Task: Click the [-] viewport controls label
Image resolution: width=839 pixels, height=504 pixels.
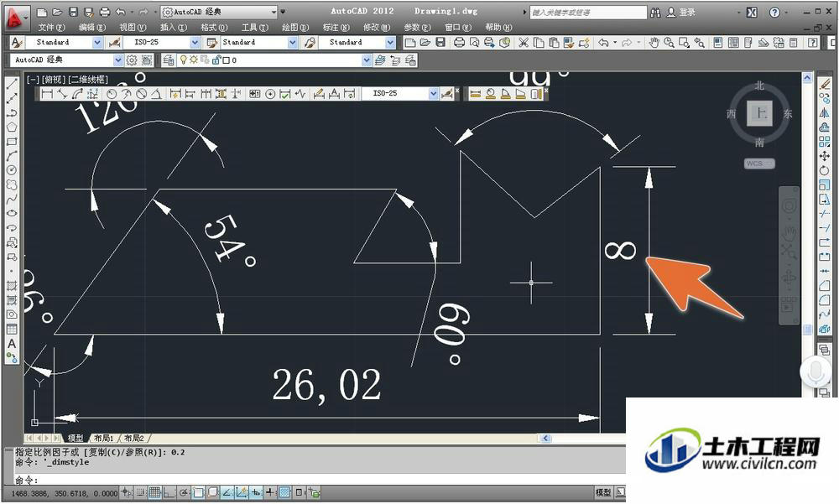Action: point(34,80)
